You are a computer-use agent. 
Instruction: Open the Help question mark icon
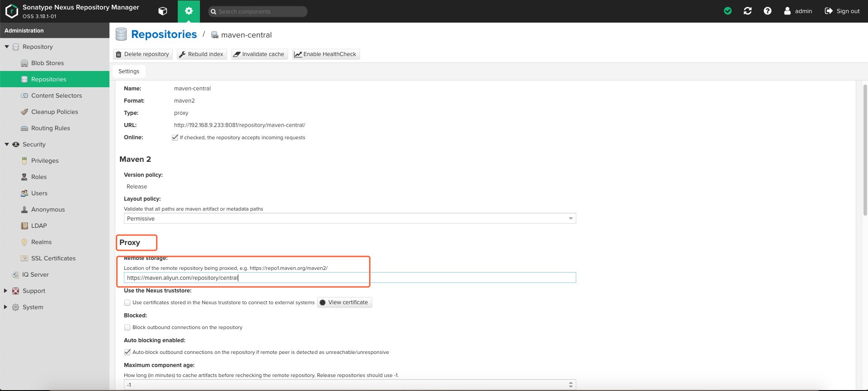pos(768,11)
